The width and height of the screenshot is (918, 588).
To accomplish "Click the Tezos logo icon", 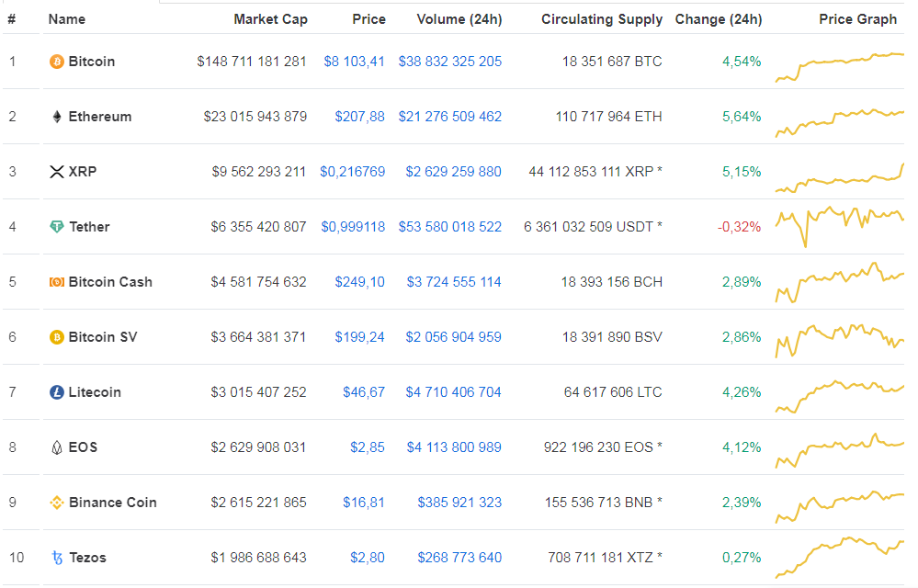I will (57, 559).
